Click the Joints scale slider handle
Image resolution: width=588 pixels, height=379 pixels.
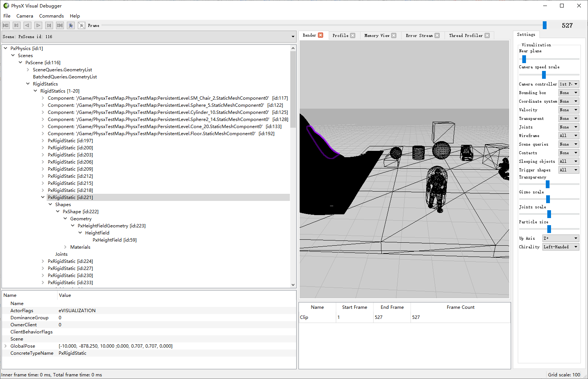(549, 214)
